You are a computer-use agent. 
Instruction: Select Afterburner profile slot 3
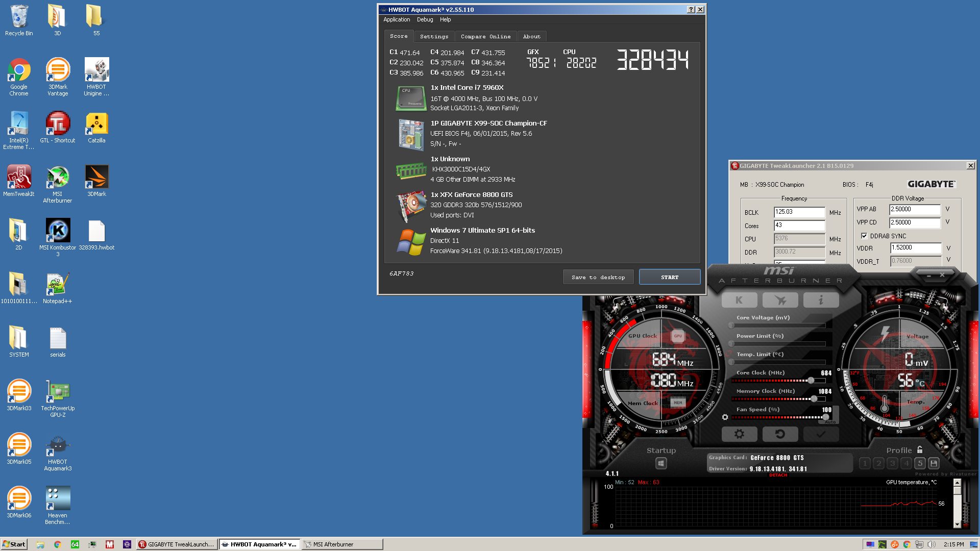892,463
